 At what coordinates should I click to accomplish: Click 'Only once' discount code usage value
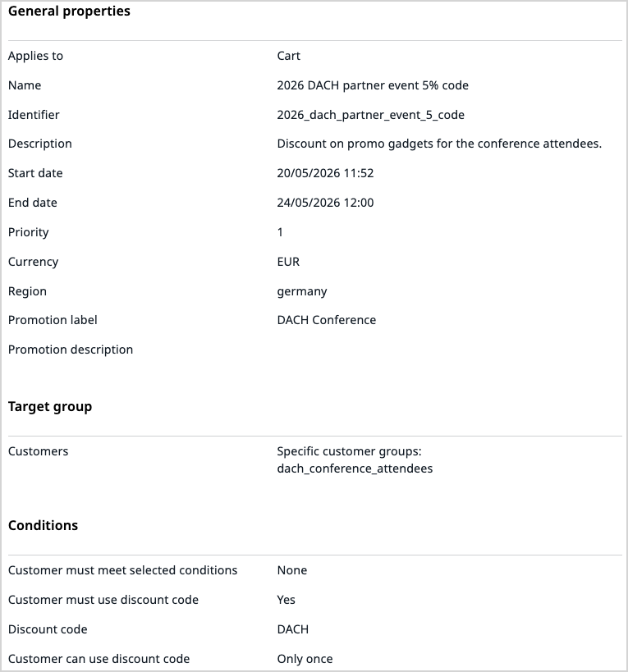pyautogui.click(x=305, y=659)
